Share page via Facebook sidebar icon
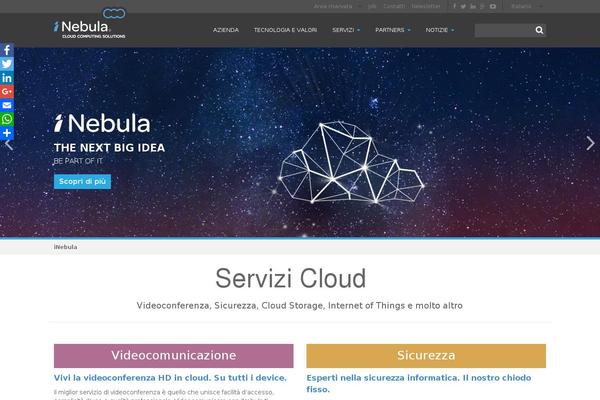The image size is (600, 400). point(7,50)
